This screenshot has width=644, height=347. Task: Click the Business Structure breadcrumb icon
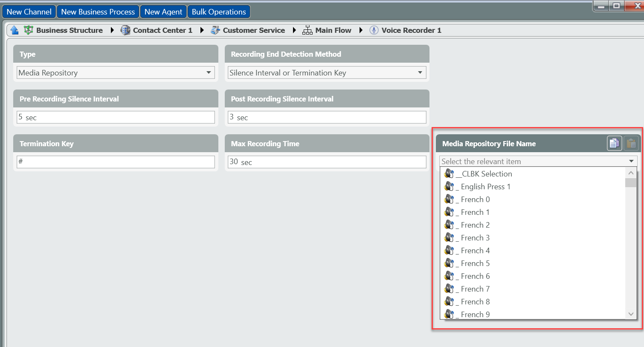click(29, 30)
